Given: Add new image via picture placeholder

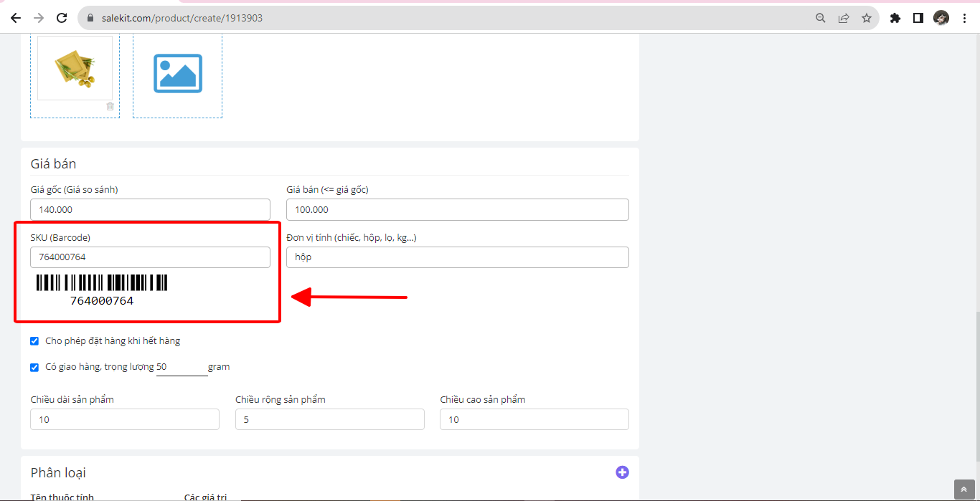Looking at the screenshot, I should point(177,73).
